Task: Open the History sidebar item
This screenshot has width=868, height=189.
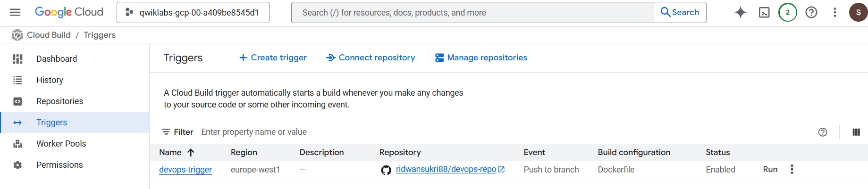Action: [x=75, y=80]
